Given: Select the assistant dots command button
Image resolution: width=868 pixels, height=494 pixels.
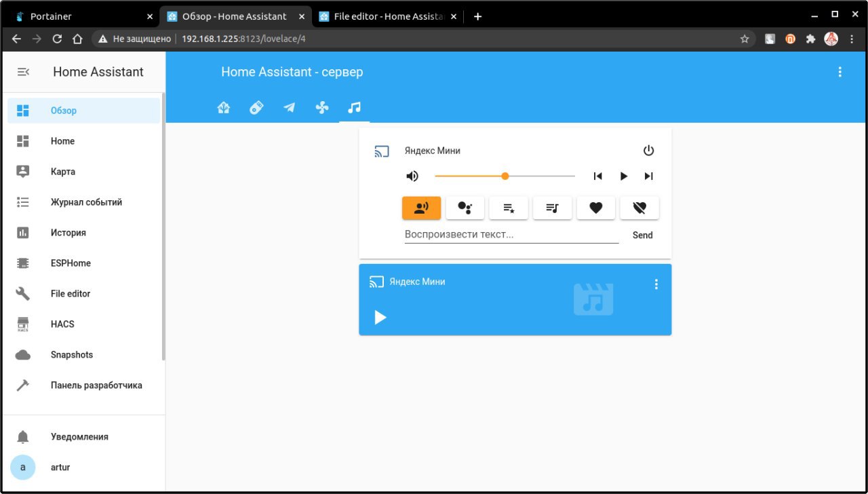Looking at the screenshot, I should pyautogui.click(x=465, y=208).
